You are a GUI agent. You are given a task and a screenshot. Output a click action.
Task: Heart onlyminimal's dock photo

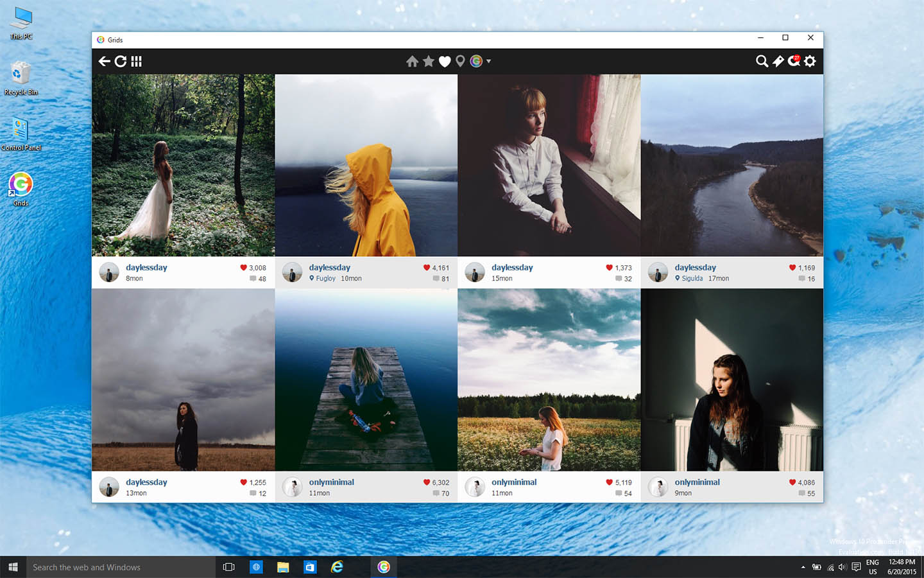(426, 482)
